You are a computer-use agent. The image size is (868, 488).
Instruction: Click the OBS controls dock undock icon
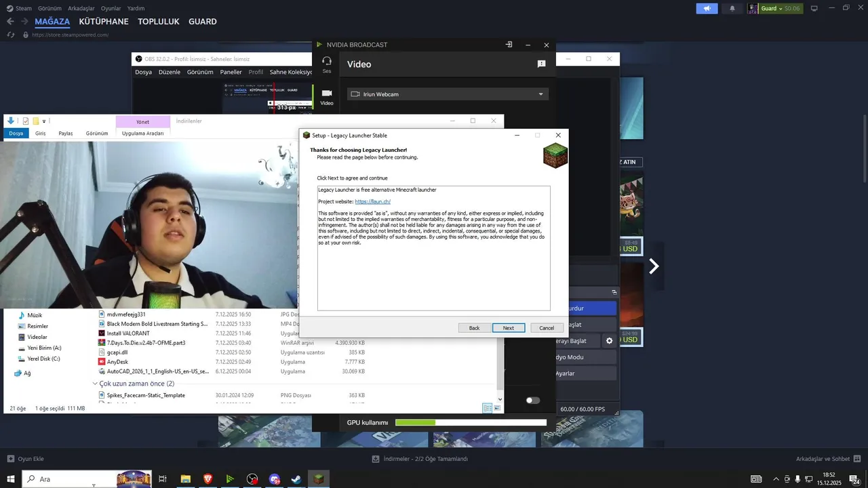coord(614,292)
